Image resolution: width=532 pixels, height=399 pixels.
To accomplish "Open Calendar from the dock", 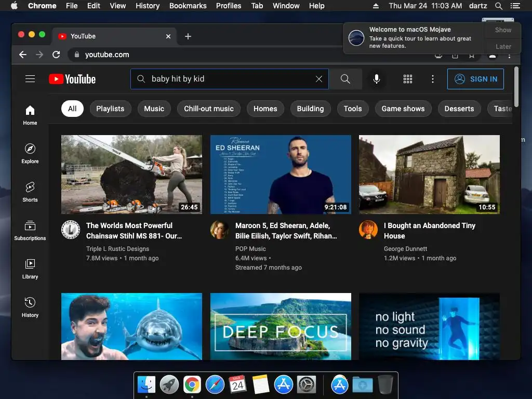I will [237, 385].
